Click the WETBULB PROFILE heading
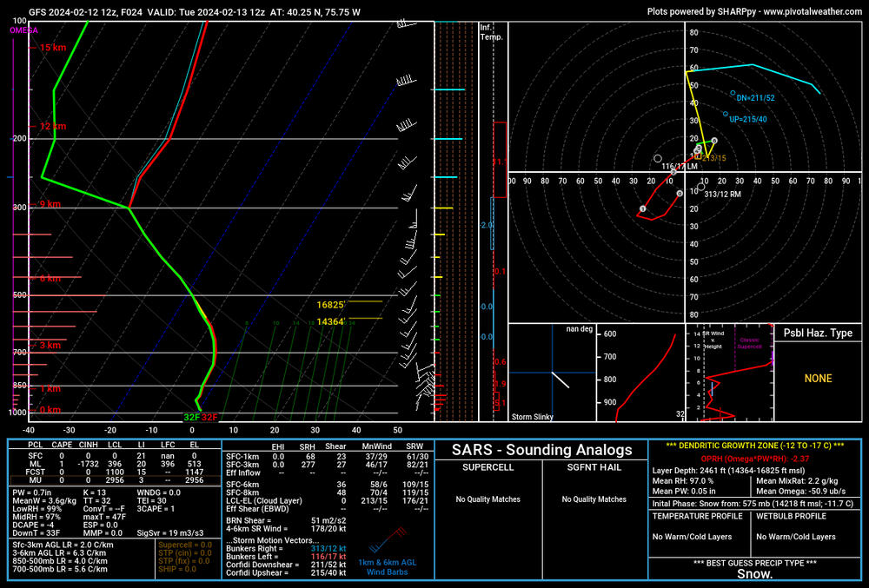 coord(791,516)
